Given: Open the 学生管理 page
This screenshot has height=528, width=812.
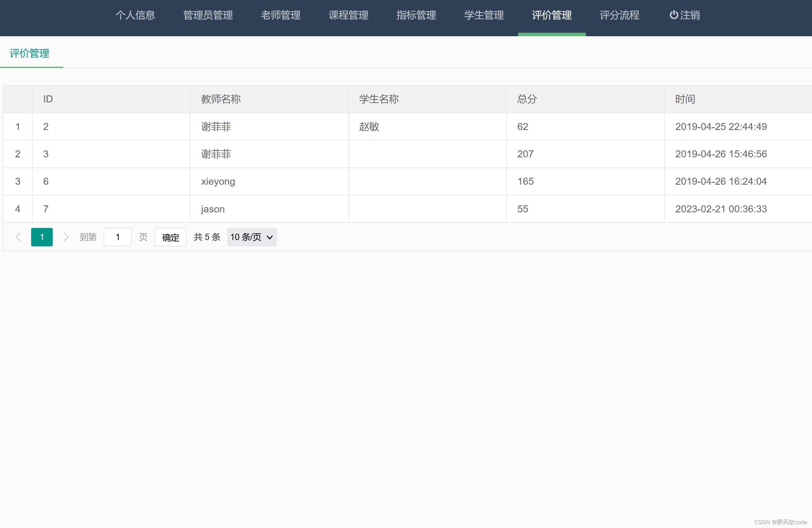Looking at the screenshot, I should point(484,15).
